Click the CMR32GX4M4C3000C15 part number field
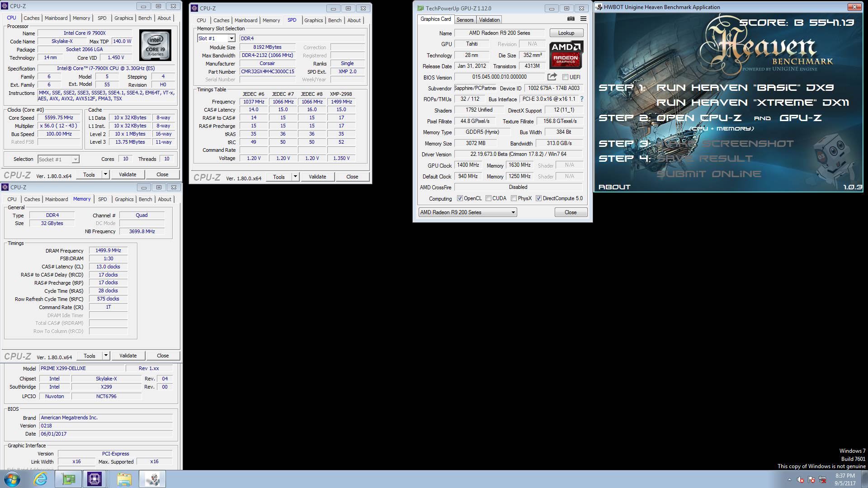The width and height of the screenshot is (868, 488). click(268, 71)
